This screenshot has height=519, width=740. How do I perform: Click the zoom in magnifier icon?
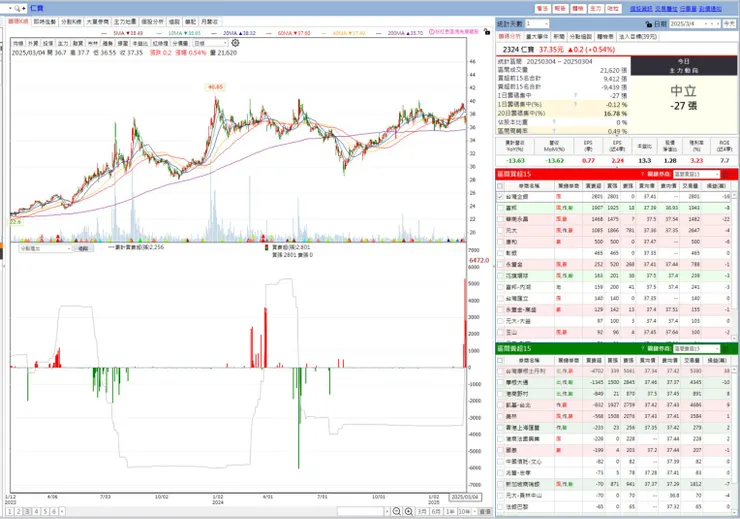[409, 511]
